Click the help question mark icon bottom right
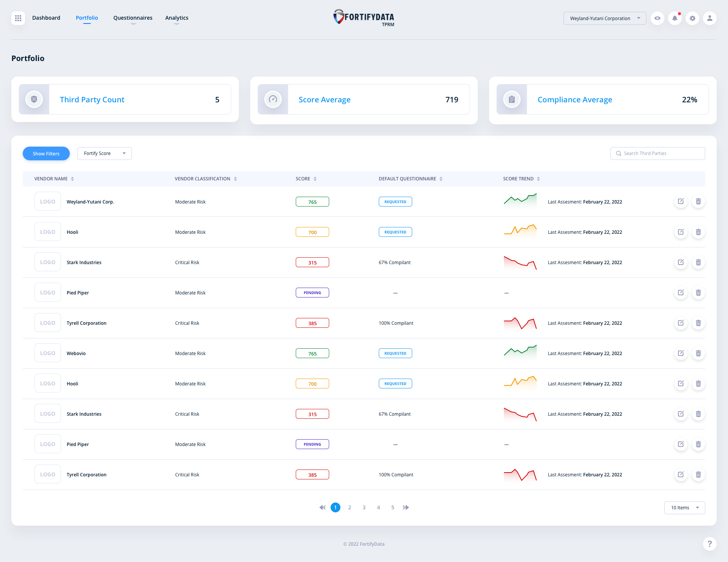This screenshot has height=562, width=728. pos(710,543)
